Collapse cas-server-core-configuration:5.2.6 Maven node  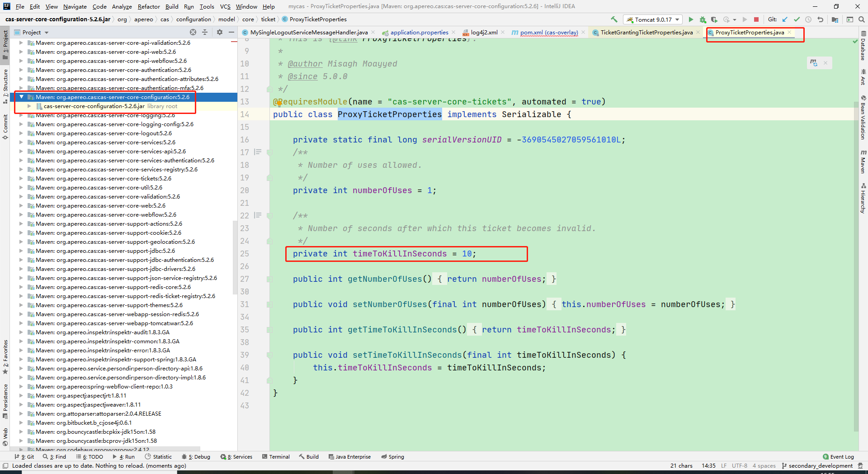click(x=21, y=97)
